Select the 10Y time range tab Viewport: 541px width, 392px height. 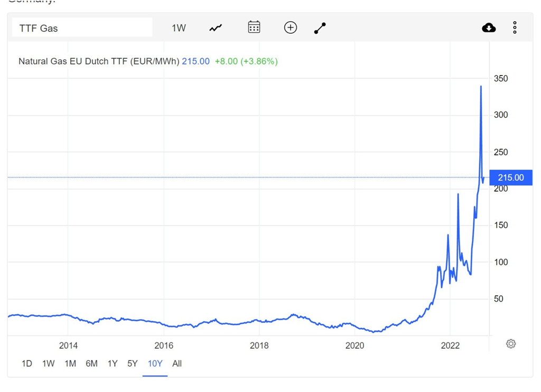tap(155, 363)
